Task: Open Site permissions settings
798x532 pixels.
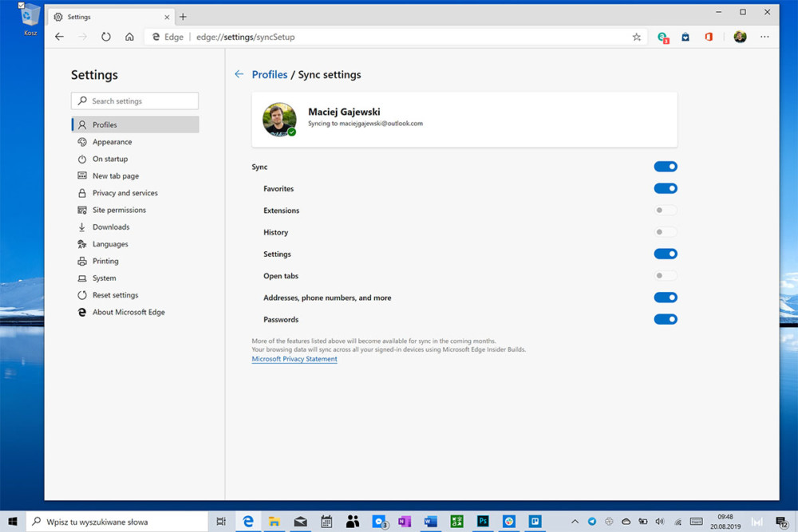Action: (136, 210)
